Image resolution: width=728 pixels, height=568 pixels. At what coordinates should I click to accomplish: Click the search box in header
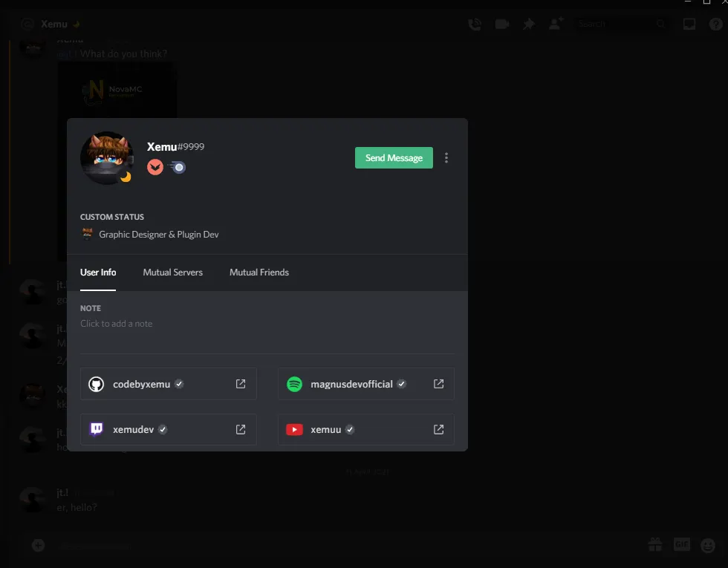click(x=615, y=24)
